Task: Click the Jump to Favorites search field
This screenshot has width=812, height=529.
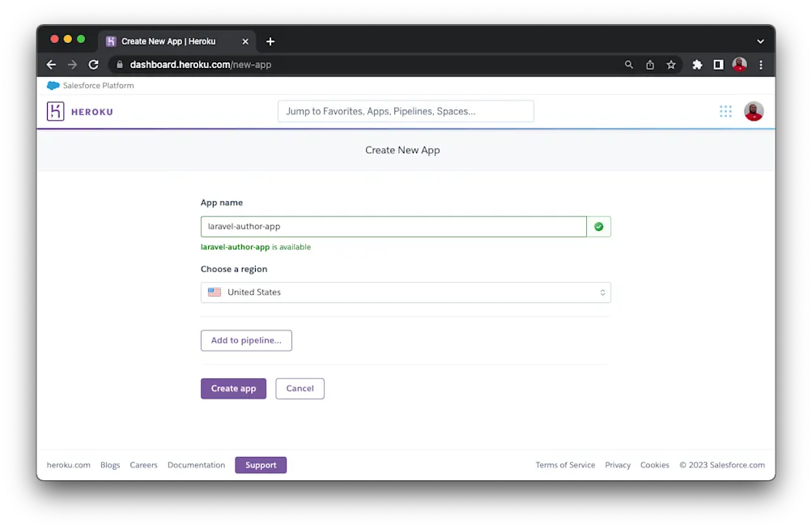Action: point(405,111)
